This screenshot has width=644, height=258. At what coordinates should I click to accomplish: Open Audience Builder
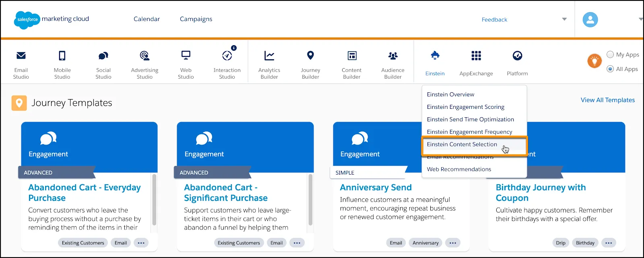(x=393, y=64)
